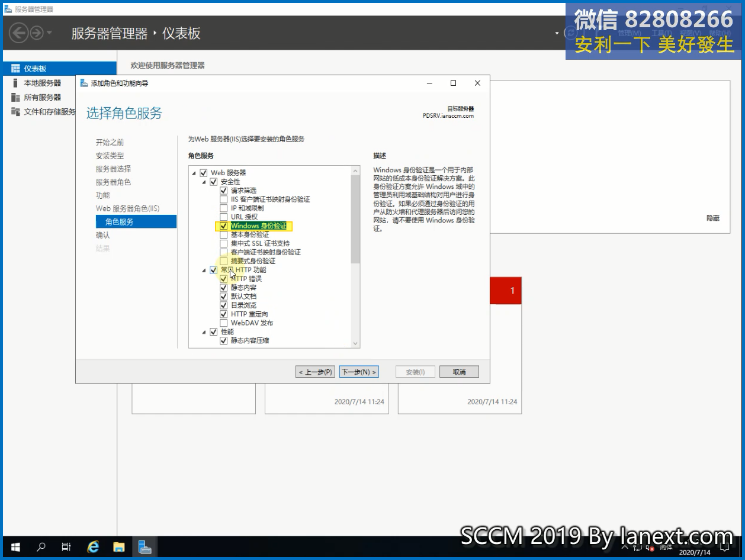Image resolution: width=745 pixels, height=560 pixels.
Task: Open the navigation history dropdown beside forward arrow
Action: (x=50, y=33)
